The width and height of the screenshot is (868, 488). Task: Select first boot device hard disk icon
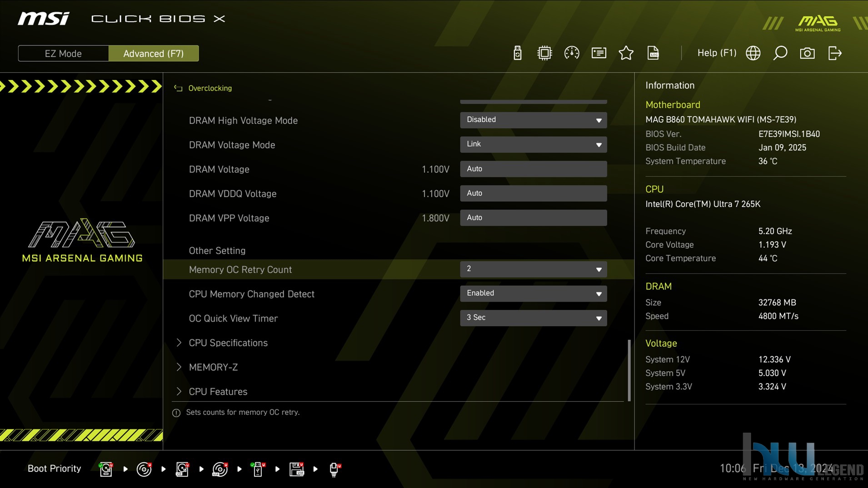tap(106, 469)
